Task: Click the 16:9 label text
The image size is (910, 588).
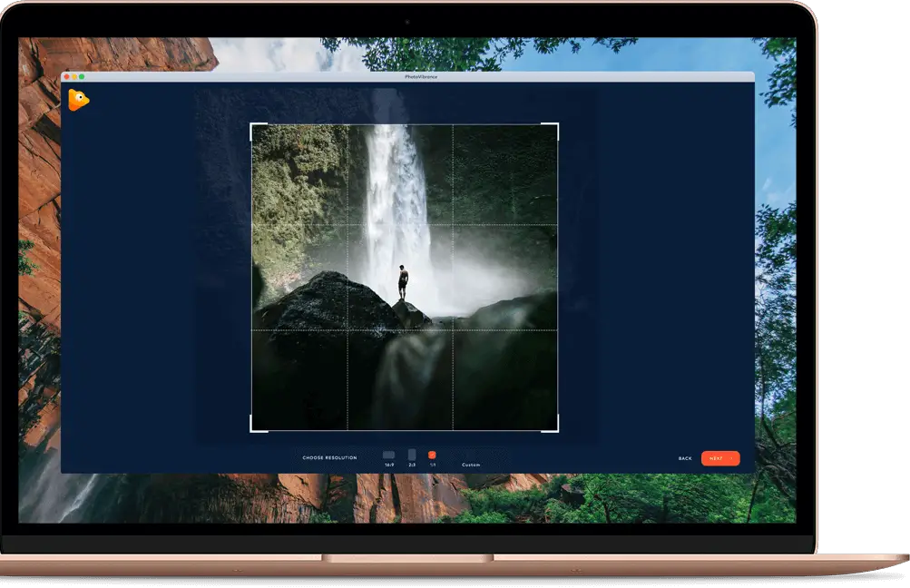Action: (389, 465)
